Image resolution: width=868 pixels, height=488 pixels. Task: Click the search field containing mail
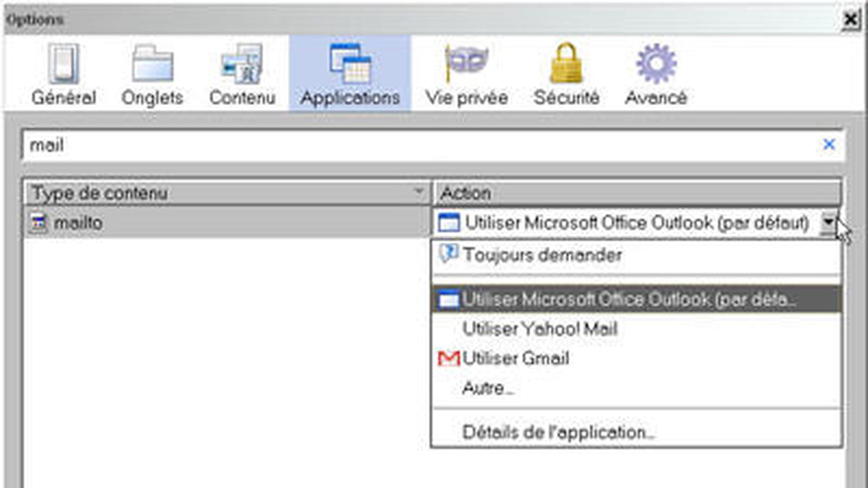click(432, 145)
